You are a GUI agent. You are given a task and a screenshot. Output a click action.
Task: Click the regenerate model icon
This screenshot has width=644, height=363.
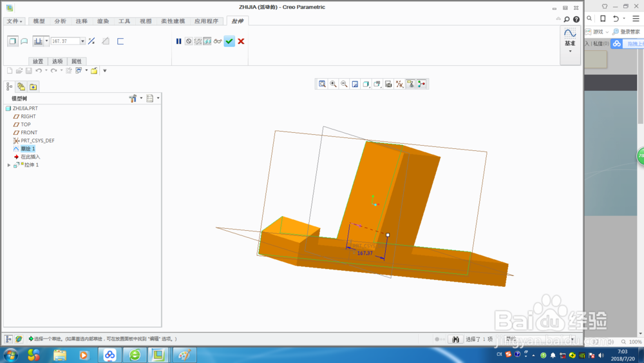69,71
